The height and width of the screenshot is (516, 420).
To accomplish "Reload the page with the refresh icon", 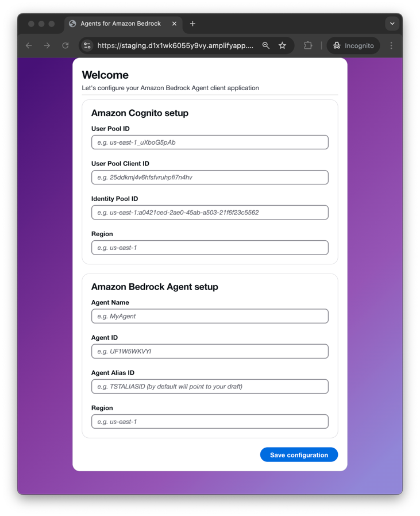I will pyautogui.click(x=65, y=45).
